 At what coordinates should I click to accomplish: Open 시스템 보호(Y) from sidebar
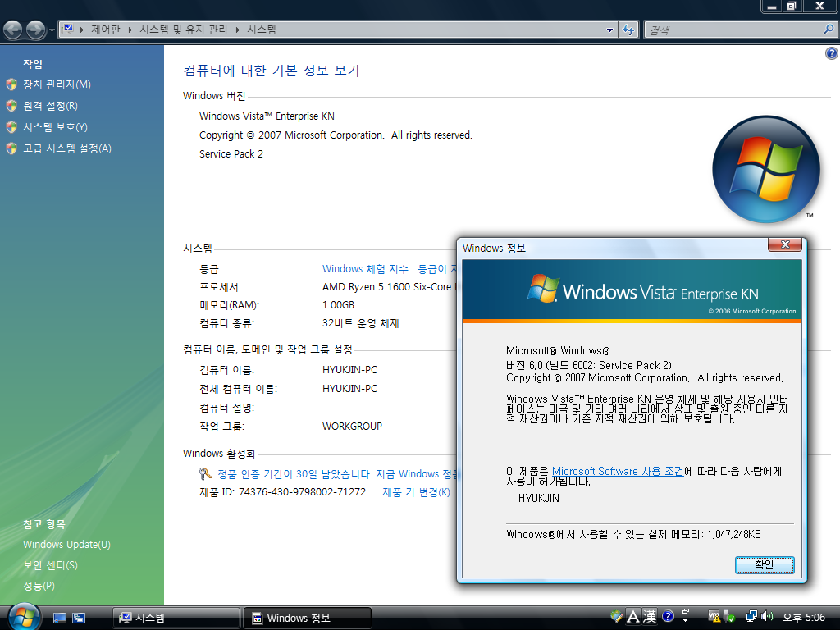pyautogui.click(x=55, y=127)
